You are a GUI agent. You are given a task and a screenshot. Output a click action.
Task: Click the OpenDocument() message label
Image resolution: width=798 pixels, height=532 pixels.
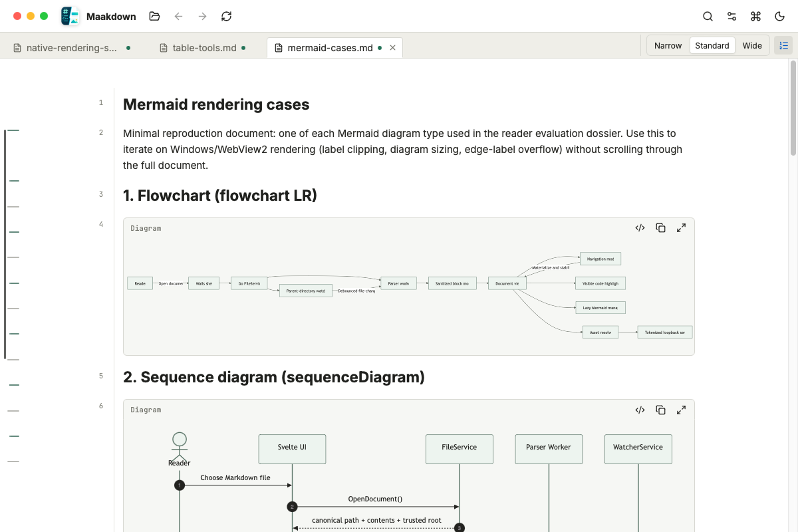click(x=376, y=499)
